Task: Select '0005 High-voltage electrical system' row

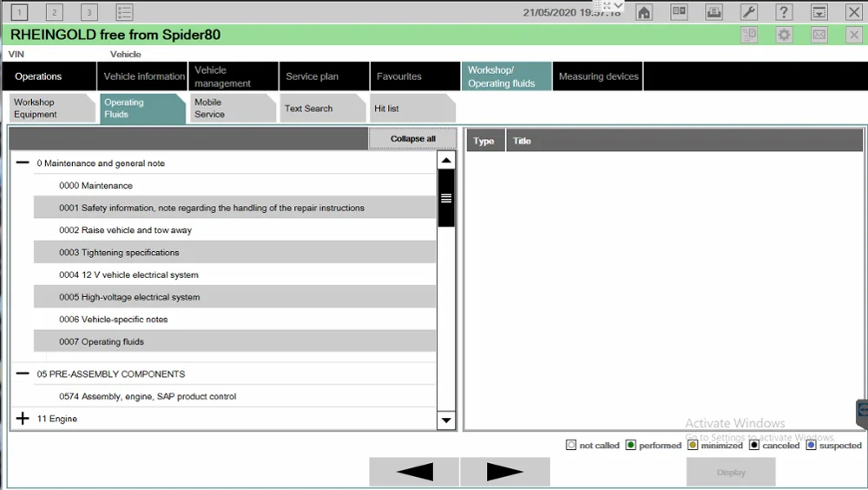Action: [234, 296]
